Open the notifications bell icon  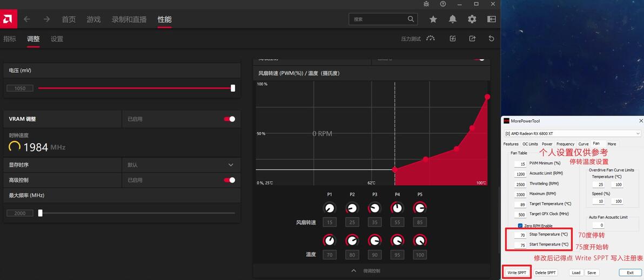tap(453, 19)
